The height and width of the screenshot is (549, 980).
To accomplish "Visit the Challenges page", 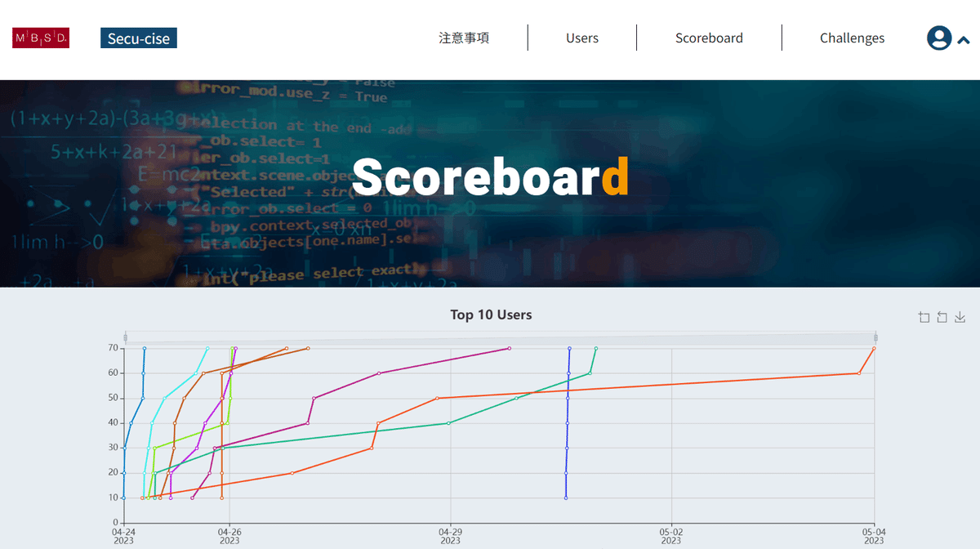I will tap(852, 38).
